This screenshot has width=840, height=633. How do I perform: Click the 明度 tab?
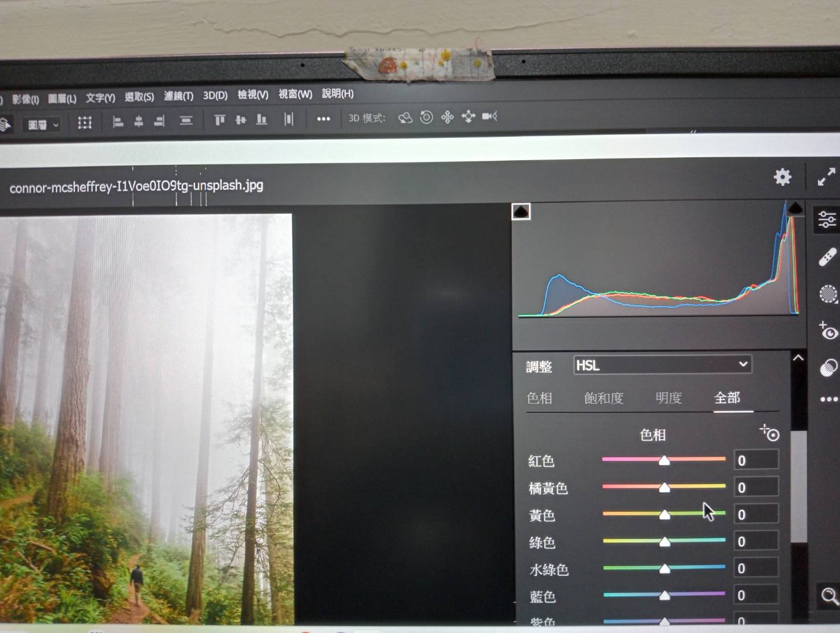pos(668,398)
